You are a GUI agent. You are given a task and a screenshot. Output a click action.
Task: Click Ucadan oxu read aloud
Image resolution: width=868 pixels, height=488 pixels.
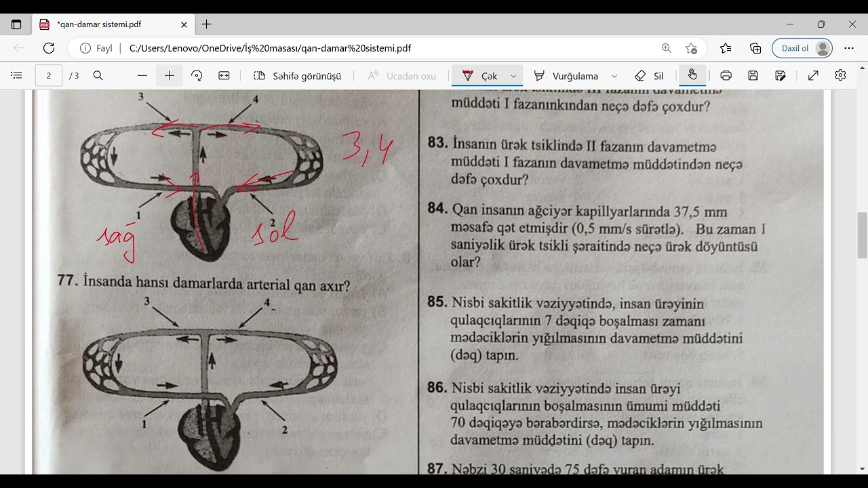[402, 76]
